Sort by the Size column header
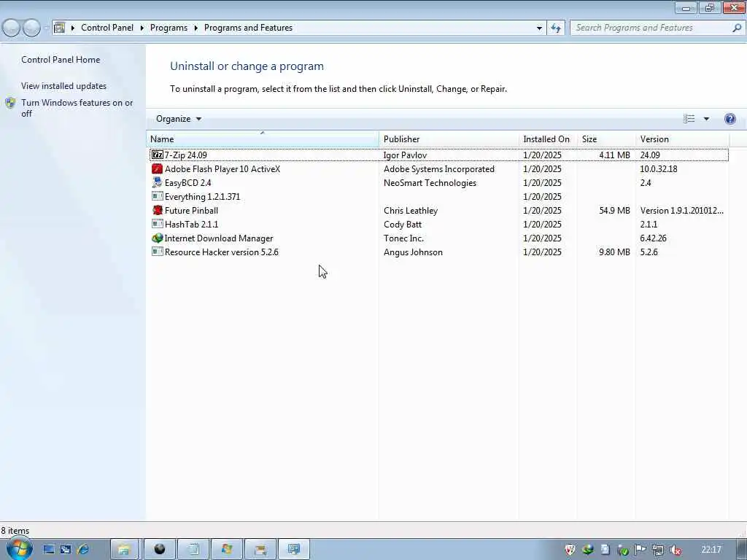This screenshot has width=747, height=560. (605, 139)
